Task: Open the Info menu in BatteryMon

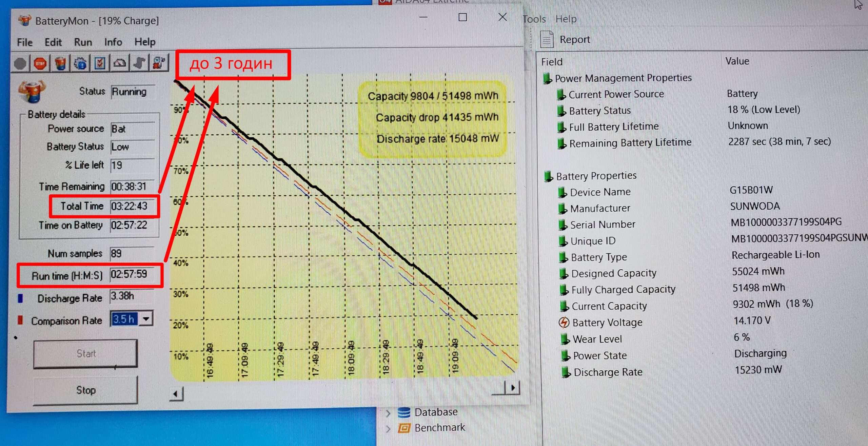Action: click(113, 42)
